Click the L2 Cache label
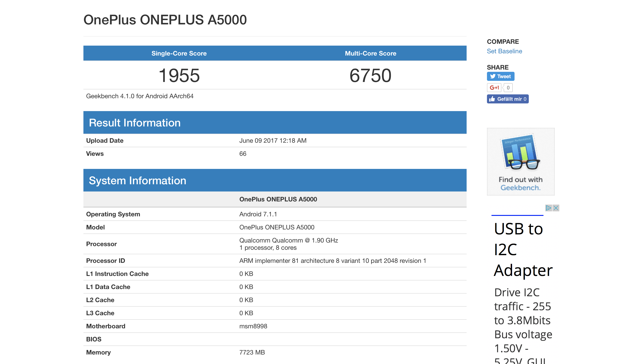 click(x=100, y=300)
